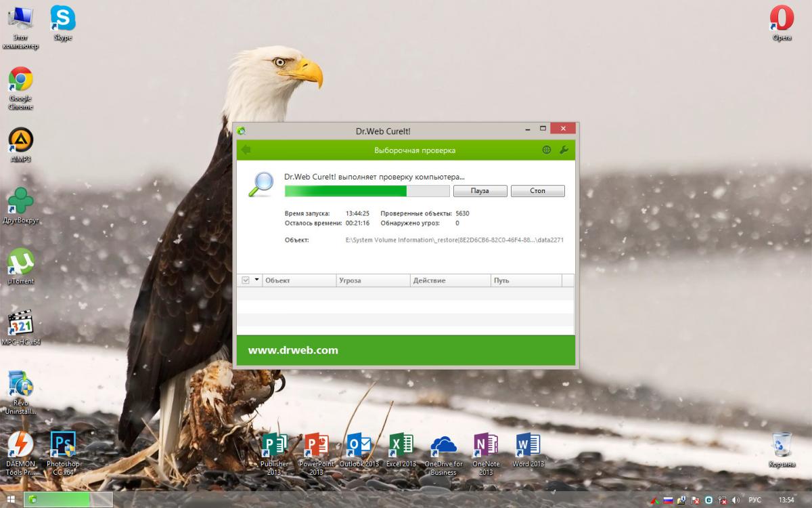This screenshot has width=812, height=508.
Task: Maximize the Dr.Web CureIt! window
Action: tap(542, 128)
